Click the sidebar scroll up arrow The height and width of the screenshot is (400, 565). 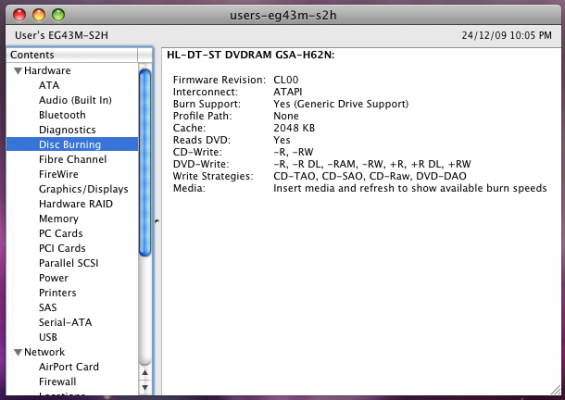tap(145, 373)
